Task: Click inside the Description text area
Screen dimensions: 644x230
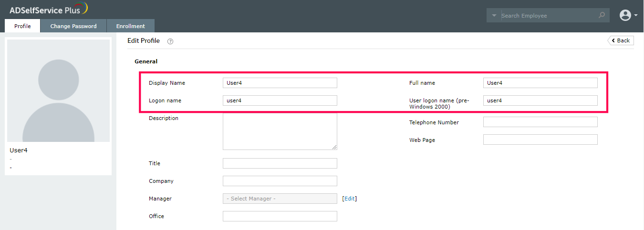Action: (280, 132)
